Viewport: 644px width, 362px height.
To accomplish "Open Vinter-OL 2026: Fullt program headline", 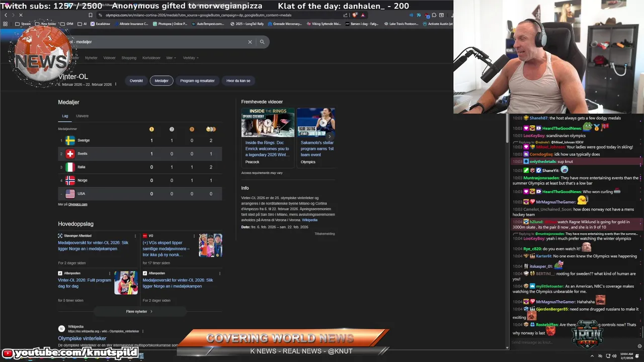I will click(x=85, y=283).
